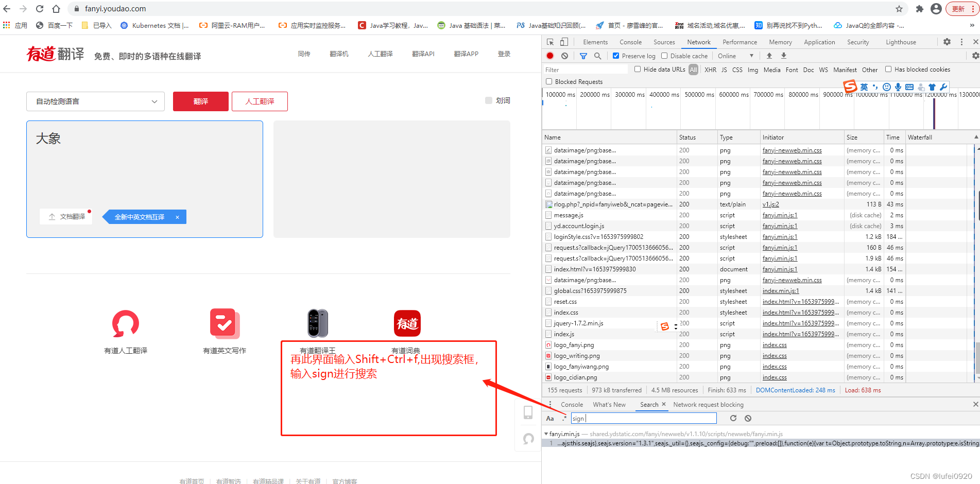The image size is (980, 484).
Task: Open Network request blocking tab
Action: 708,405
